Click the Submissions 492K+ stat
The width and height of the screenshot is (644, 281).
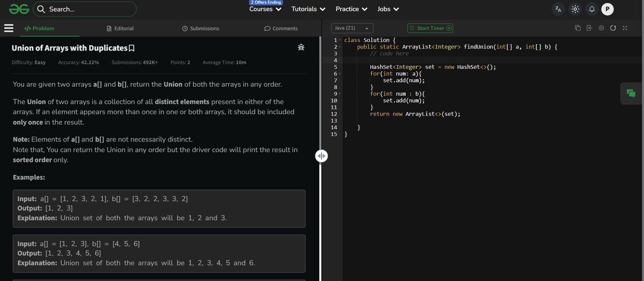[x=135, y=63]
